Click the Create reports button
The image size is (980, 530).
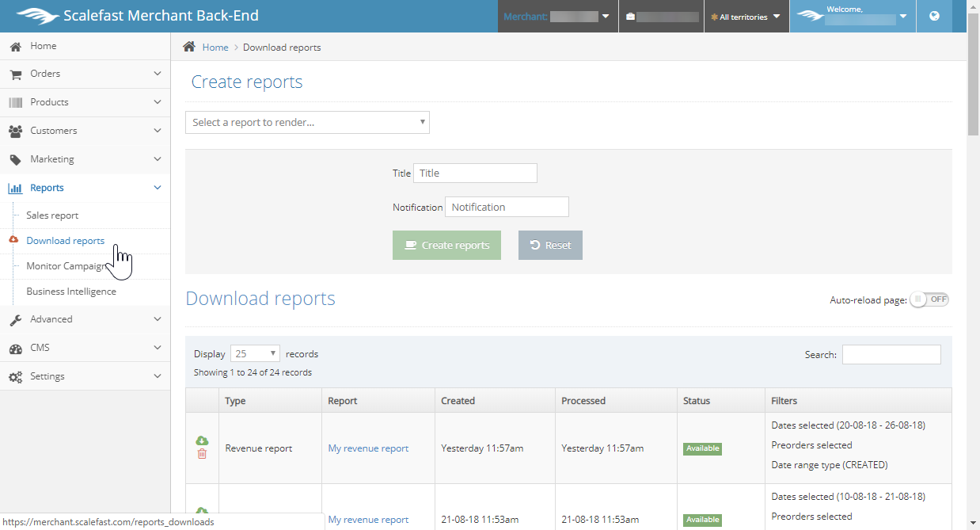coord(446,246)
